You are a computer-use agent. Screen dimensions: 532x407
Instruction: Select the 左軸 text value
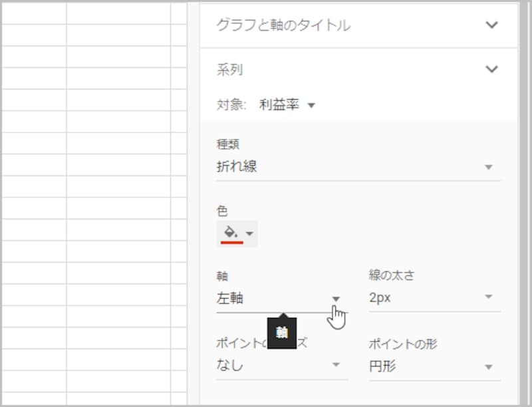[x=231, y=299]
